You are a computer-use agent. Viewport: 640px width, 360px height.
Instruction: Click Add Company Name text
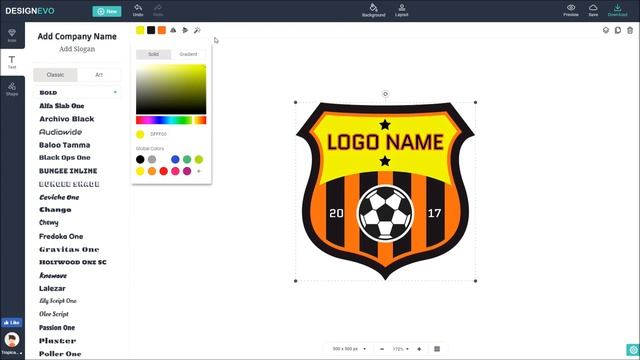click(77, 36)
